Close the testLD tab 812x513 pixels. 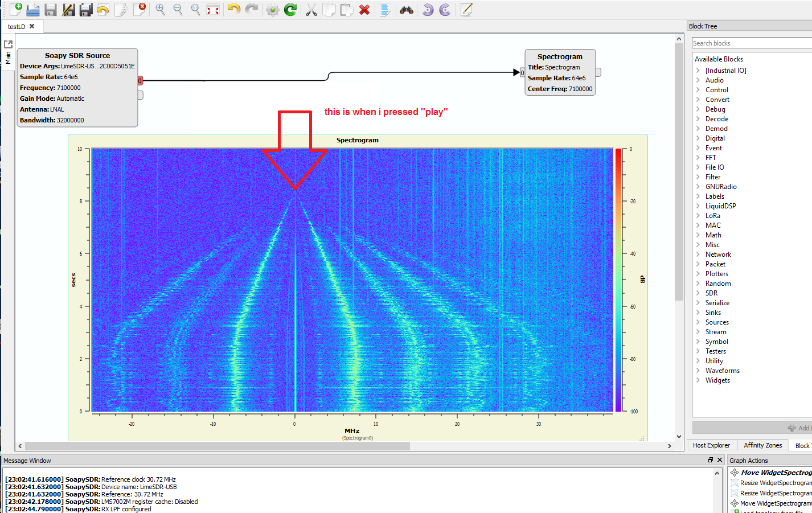32,26
